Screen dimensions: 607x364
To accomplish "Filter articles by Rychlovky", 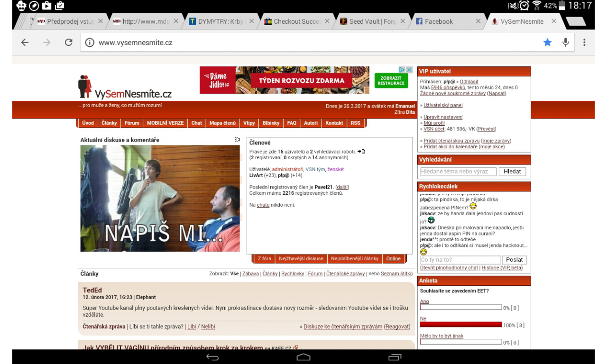I will tap(293, 273).
